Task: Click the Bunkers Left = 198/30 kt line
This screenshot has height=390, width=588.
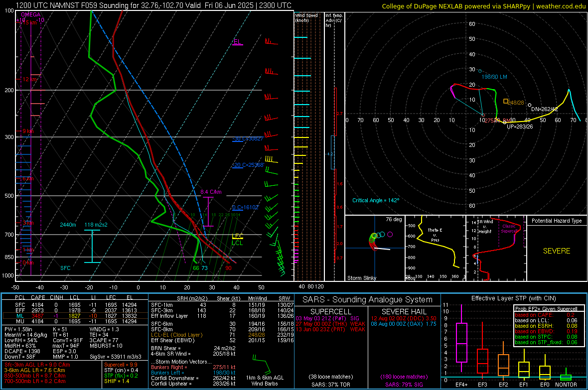Action: (193, 373)
